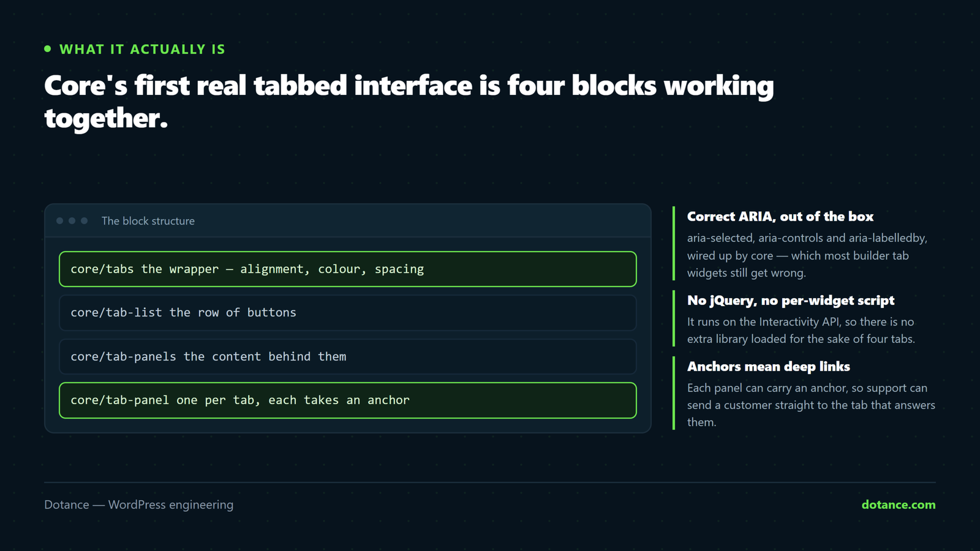
Task: Click the 'Correct ARIA, out of the box' heading
Action: coord(780,216)
